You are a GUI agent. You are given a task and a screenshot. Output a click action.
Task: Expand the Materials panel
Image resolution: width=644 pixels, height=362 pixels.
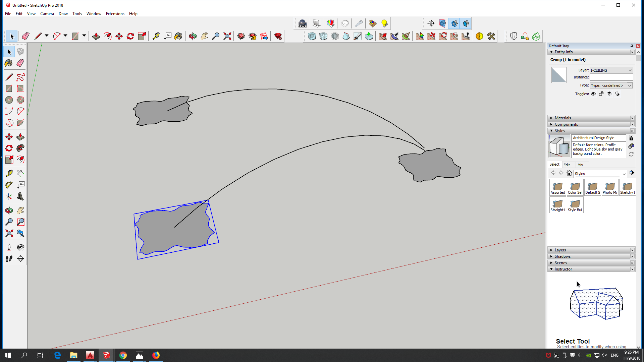pyautogui.click(x=562, y=118)
